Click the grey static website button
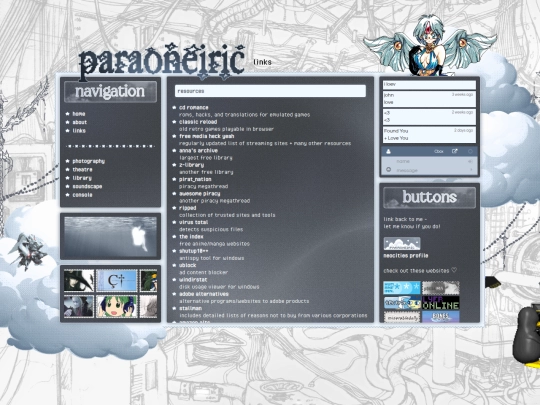The width and height of the screenshot is (540, 405). [x=441, y=288]
